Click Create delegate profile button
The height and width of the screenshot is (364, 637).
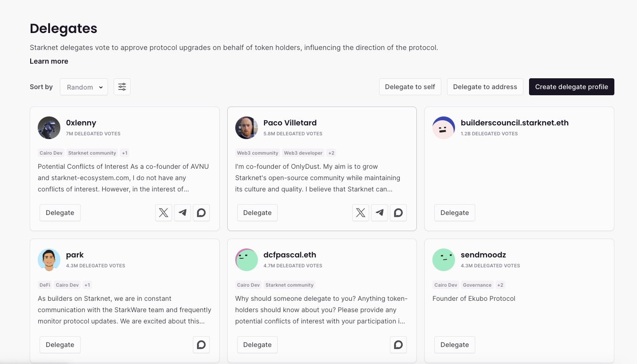pos(571,87)
